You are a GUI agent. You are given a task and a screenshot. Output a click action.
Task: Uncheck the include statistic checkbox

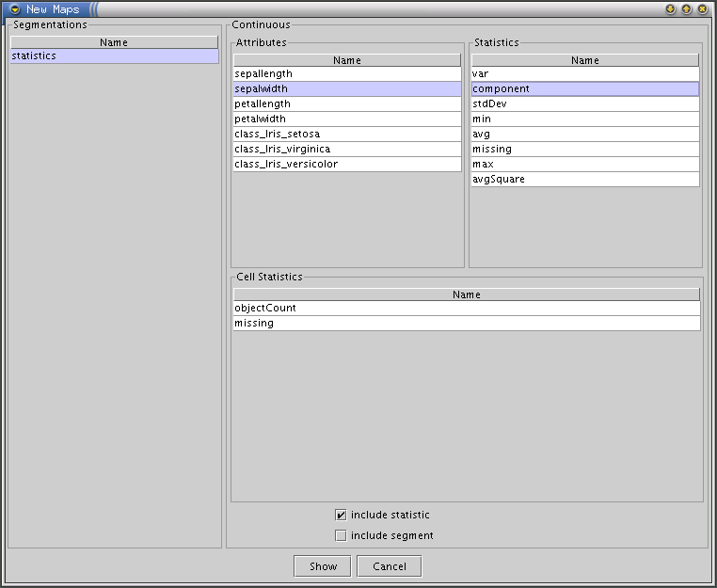(341, 515)
